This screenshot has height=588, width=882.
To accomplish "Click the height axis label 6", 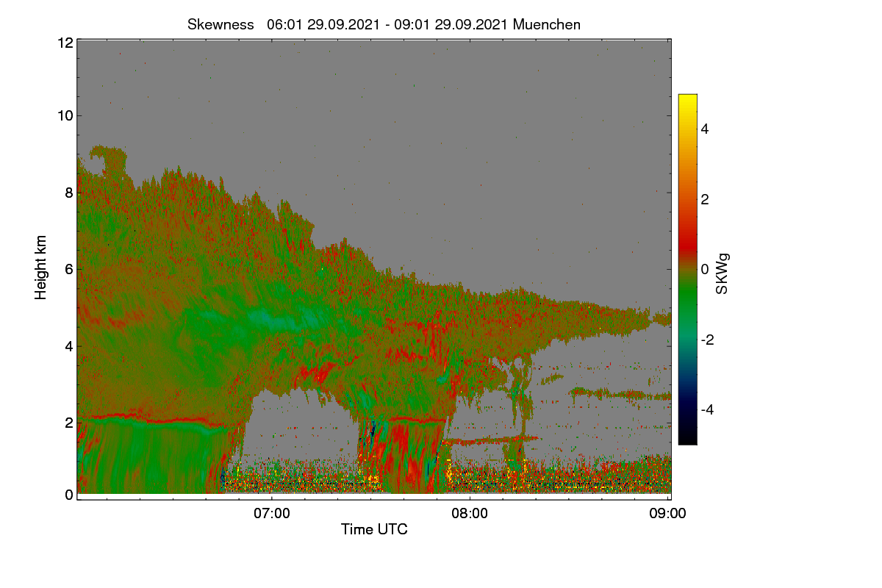I will (68, 269).
